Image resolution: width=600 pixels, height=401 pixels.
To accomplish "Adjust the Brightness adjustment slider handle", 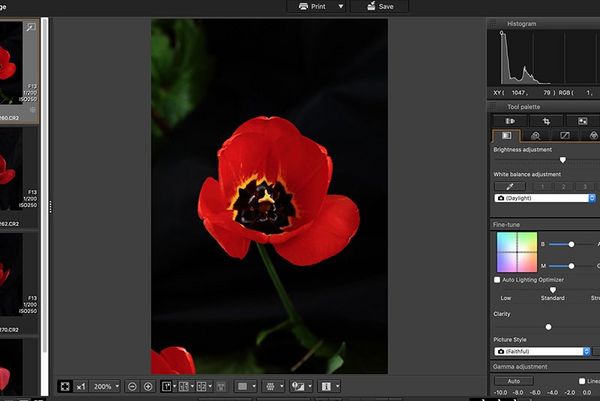I will click(x=562, y=160).
